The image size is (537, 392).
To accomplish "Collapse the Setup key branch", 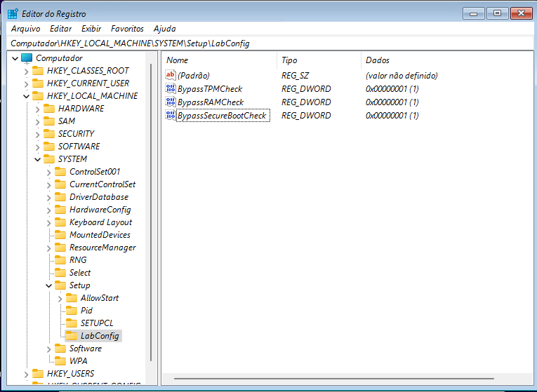I will [49, 285].
